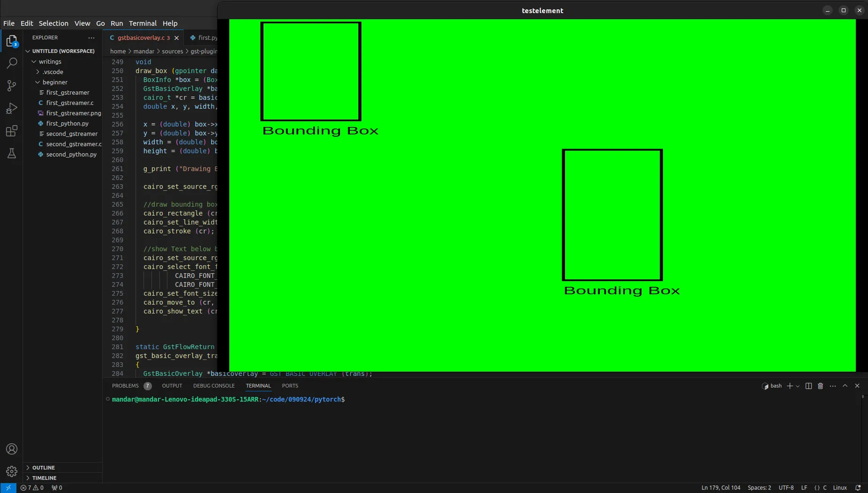Click the ports forwarded status indicator
The image size is (868, 493).
click(57, 488)
